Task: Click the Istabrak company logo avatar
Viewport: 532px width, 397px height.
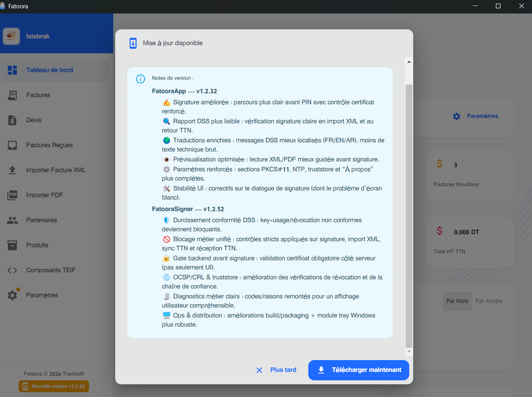Action: click(12, 36)
